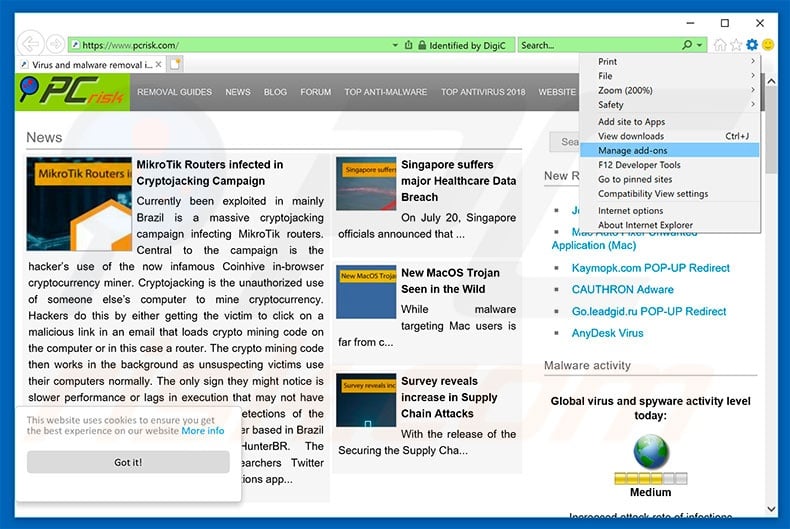This screenshot has height=529, width=790.
Task: Open TOP ANTIVIRUS 2018 navigation item
Action: [483, 92]
